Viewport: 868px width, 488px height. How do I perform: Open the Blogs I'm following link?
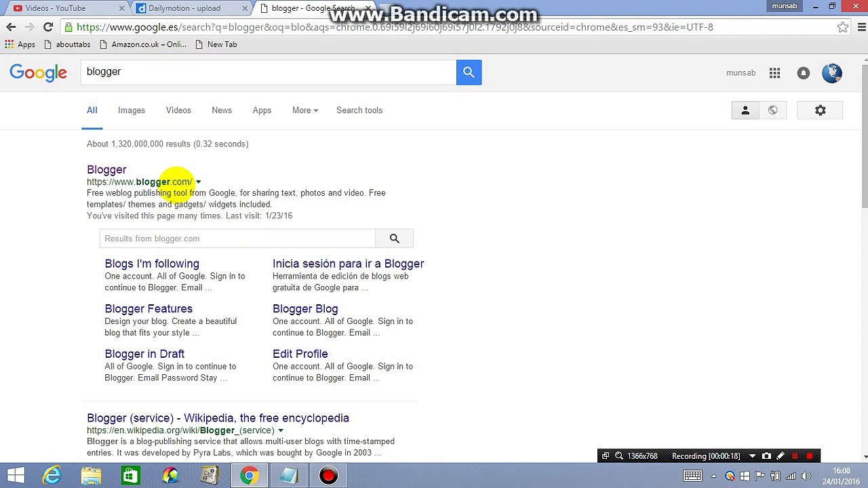coord(152,264)
